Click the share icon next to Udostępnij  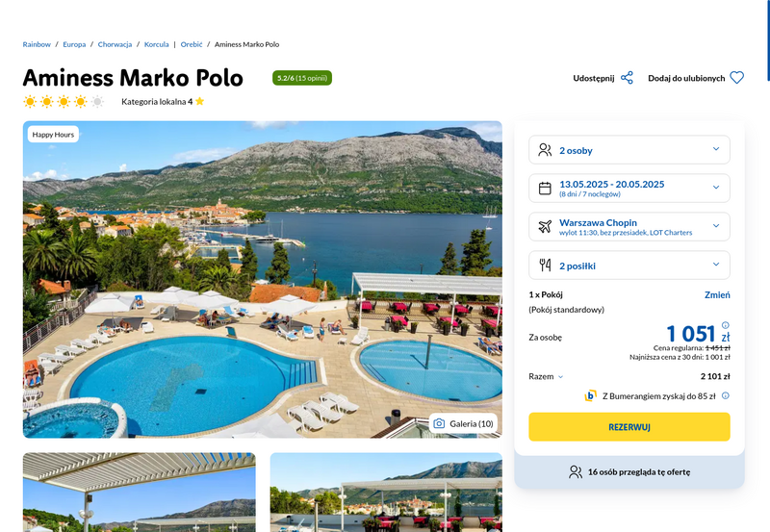pyautogui.click(x=627, y=78)
